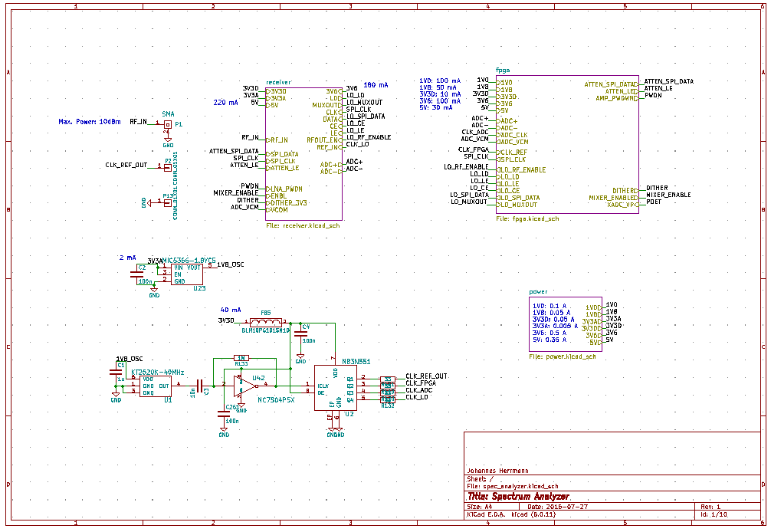
Task: Select ATTEN_SPI_DATA label right of fpga sheet
Action: point(669,81)
